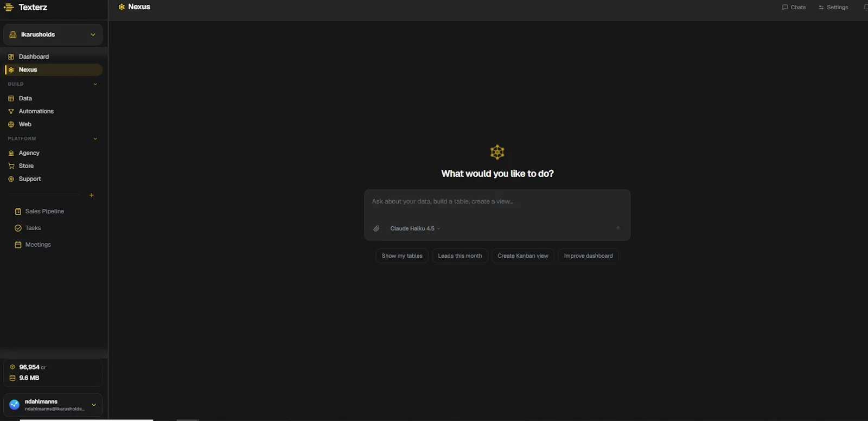This screenshot has width=868, height=421.
Task: Click the Texterz logo icon
Action: pyautogui.click(x=9, y=7)
